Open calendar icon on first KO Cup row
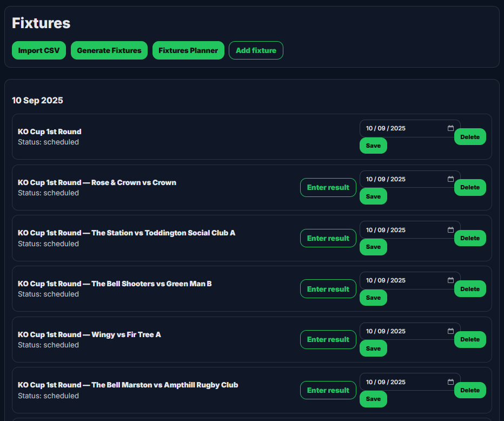The width and height of the screenshot is (504, 421). click(x=450, y=128)
